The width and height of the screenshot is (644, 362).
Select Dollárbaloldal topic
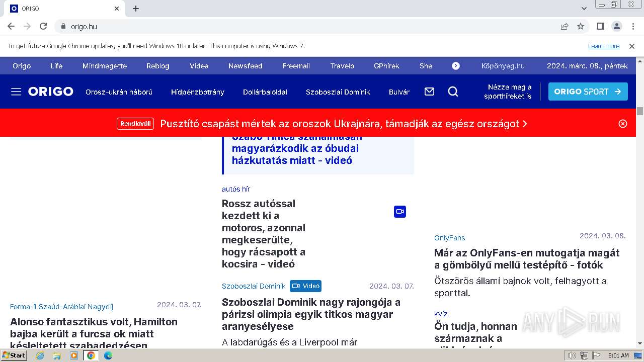[x=265, y=92]
